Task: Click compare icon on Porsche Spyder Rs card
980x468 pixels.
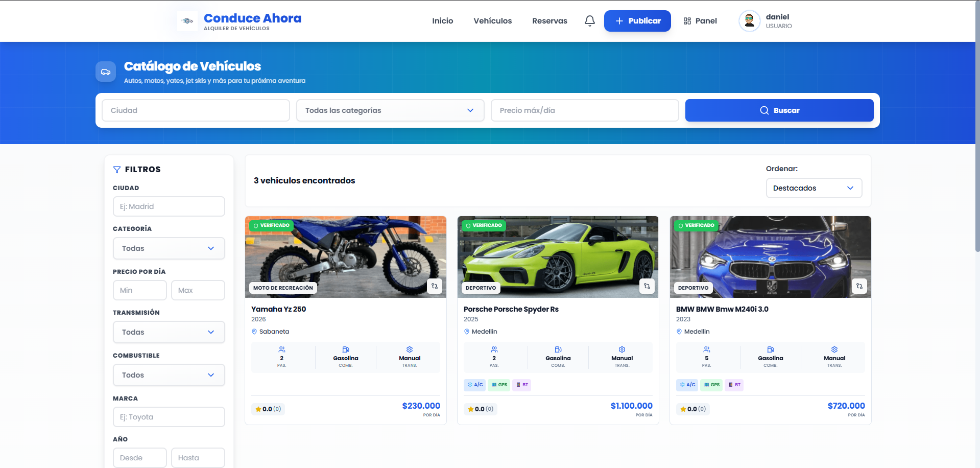Action: pos(647,286)
